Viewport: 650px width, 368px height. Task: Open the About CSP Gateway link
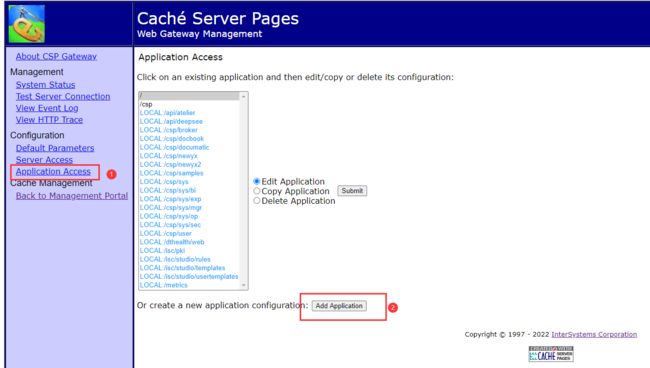coord(56,56)
